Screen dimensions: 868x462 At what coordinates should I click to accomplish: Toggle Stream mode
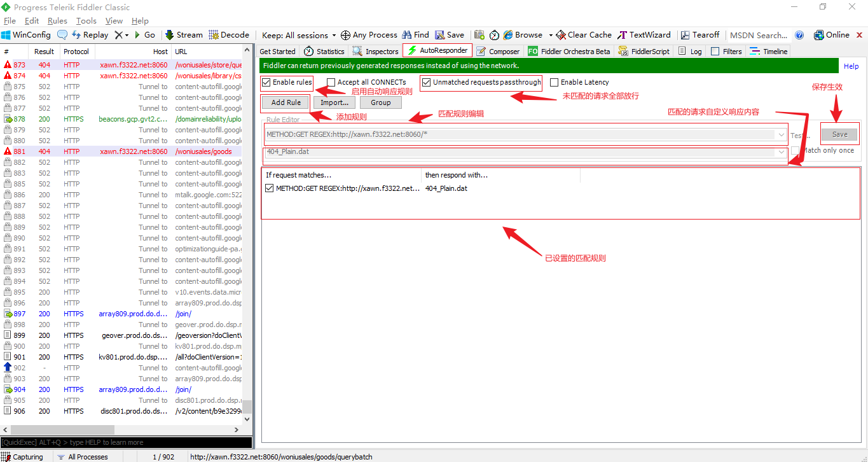(184, 35)
